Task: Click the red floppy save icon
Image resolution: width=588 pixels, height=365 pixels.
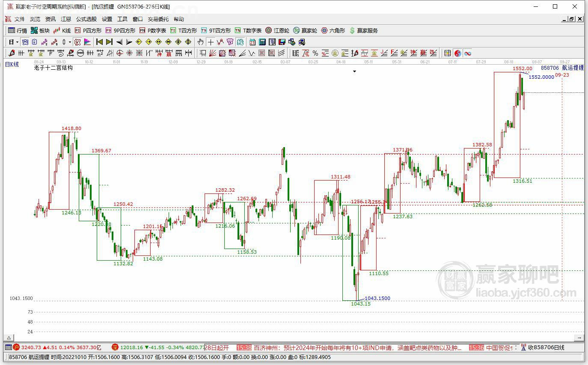Action: coord(282,42)
